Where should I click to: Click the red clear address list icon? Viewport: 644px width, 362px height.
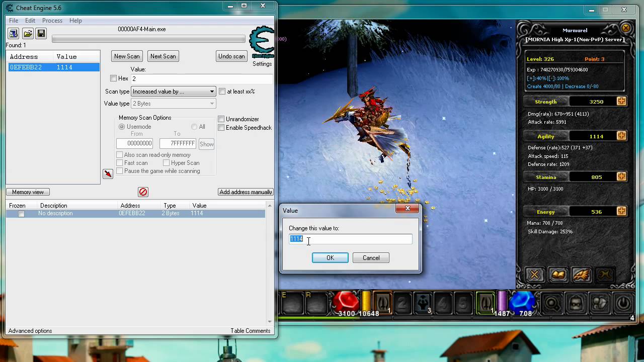[143, 192]
